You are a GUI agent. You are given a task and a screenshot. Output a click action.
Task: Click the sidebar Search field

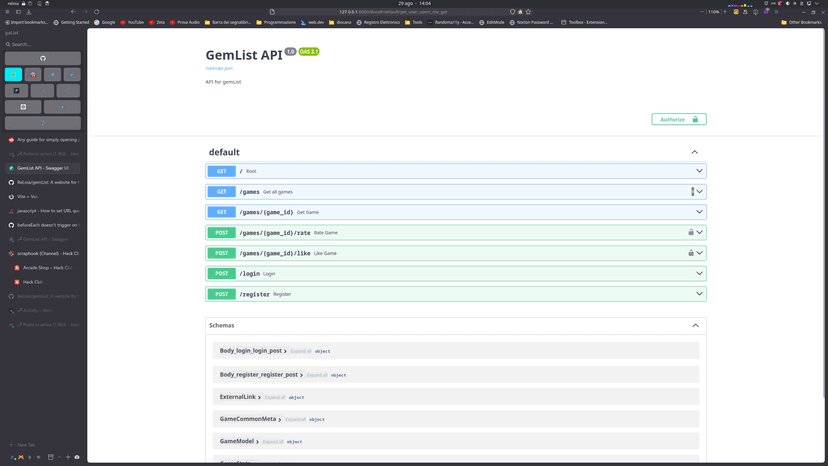point(43,44)
